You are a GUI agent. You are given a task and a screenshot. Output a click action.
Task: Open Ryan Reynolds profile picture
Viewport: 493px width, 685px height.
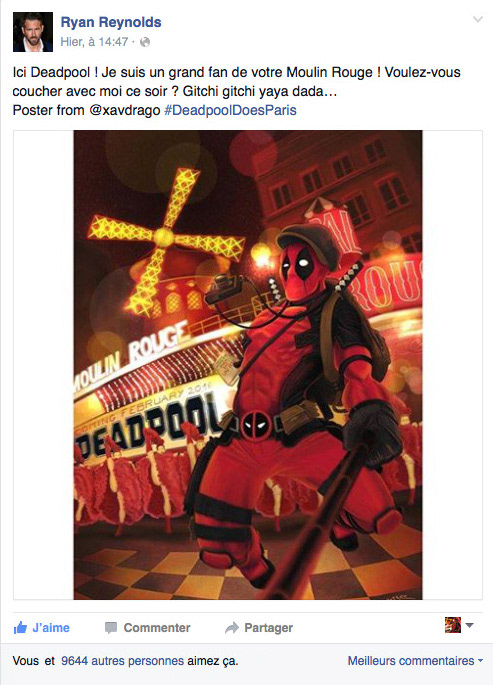coord(33,32)
